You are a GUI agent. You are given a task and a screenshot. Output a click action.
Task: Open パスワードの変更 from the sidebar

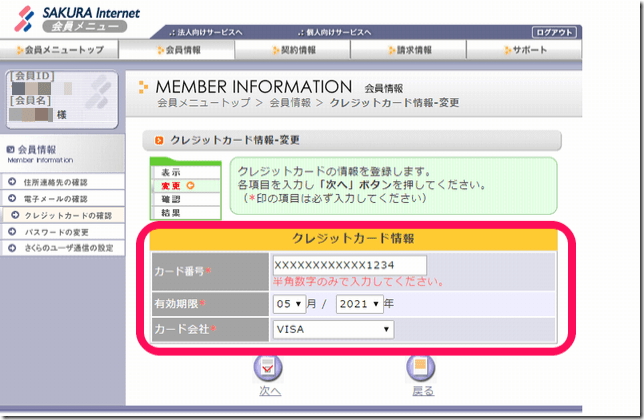point(57,231)
